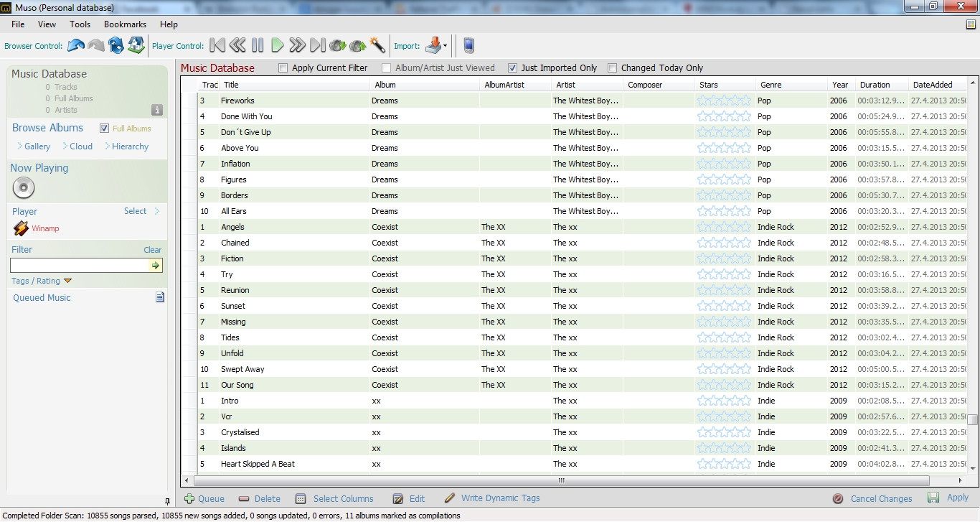Screen dimensions: 980x522
Task: Click Cancel Changes
Action: pos(872,498)
